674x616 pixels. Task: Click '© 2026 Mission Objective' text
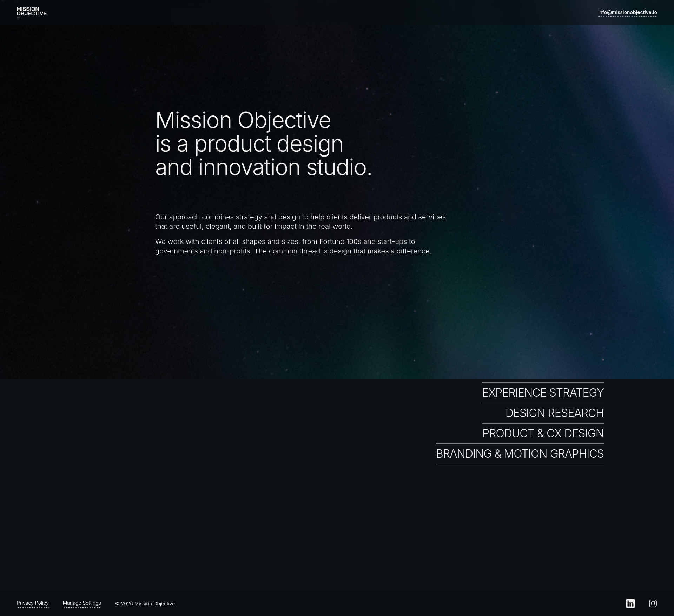click(145, 604)
